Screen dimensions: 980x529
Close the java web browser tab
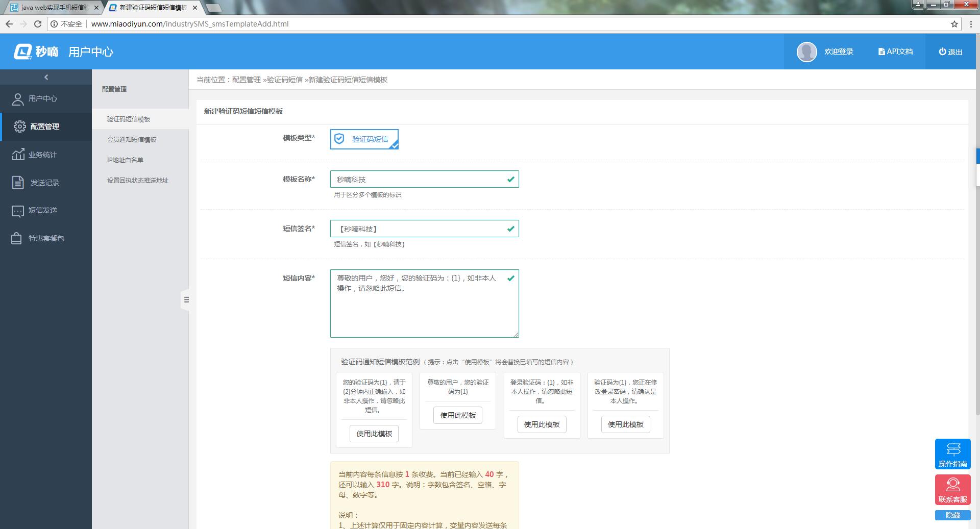(x=96, y=8)
